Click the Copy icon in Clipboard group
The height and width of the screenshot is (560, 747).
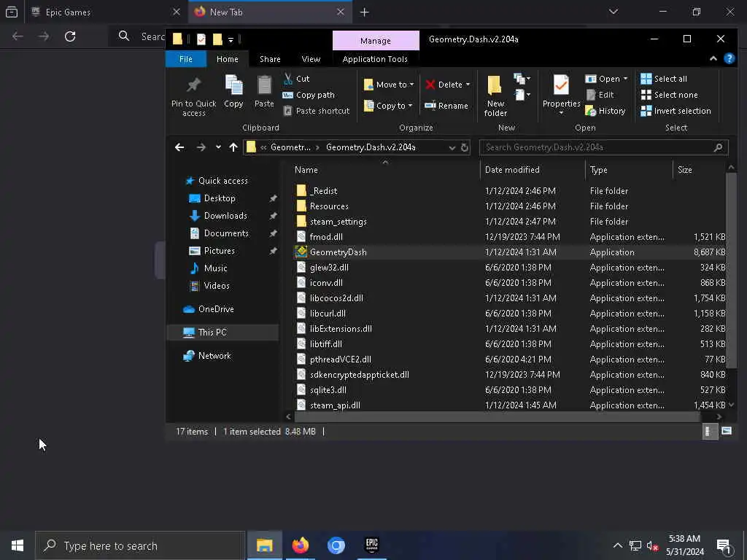[x=233, y=86]
